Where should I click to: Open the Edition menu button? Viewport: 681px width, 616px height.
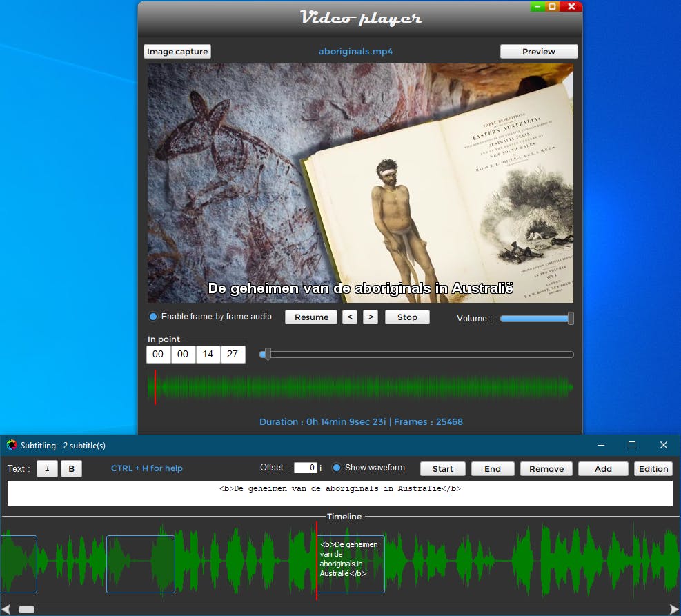point(653,469)
